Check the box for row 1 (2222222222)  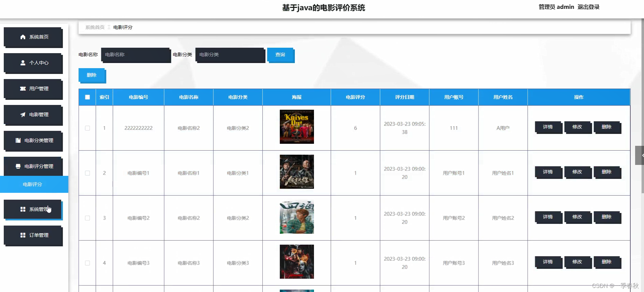point(87,128)
